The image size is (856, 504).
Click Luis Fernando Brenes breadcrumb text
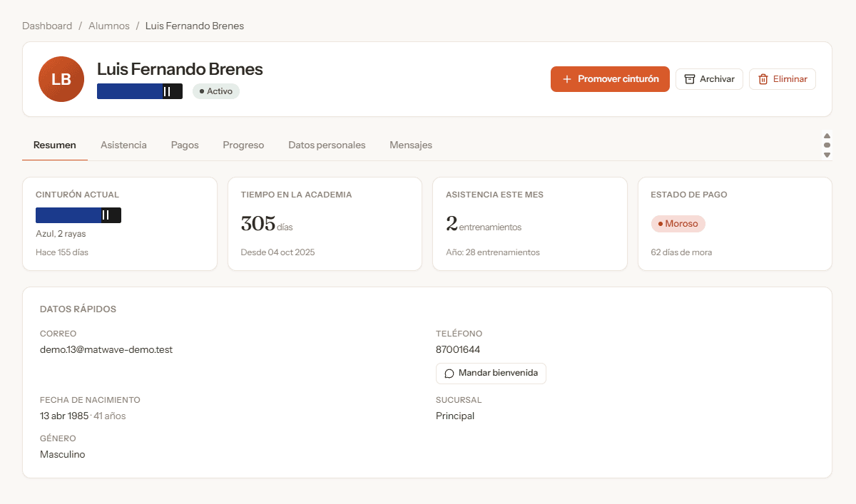click(195, 26)
